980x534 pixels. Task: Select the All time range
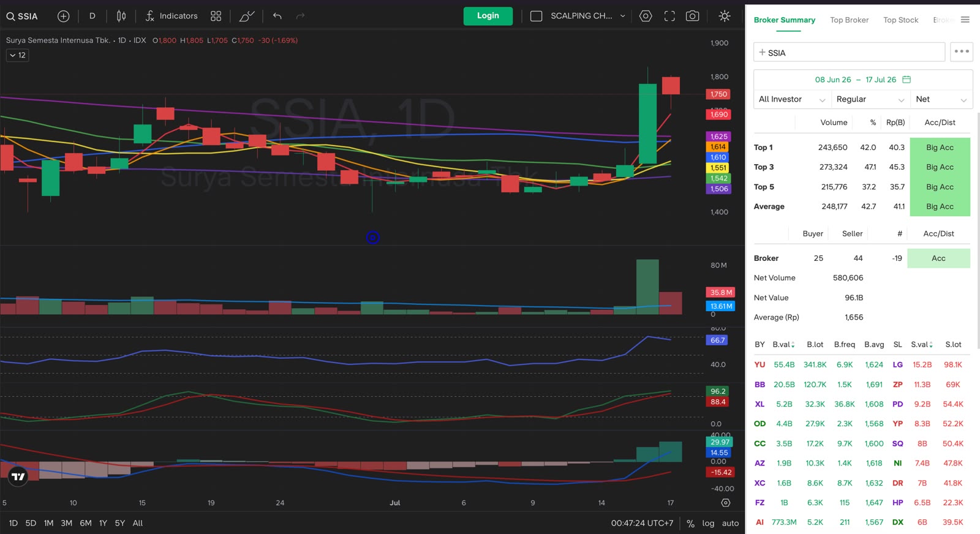(138, 523)
